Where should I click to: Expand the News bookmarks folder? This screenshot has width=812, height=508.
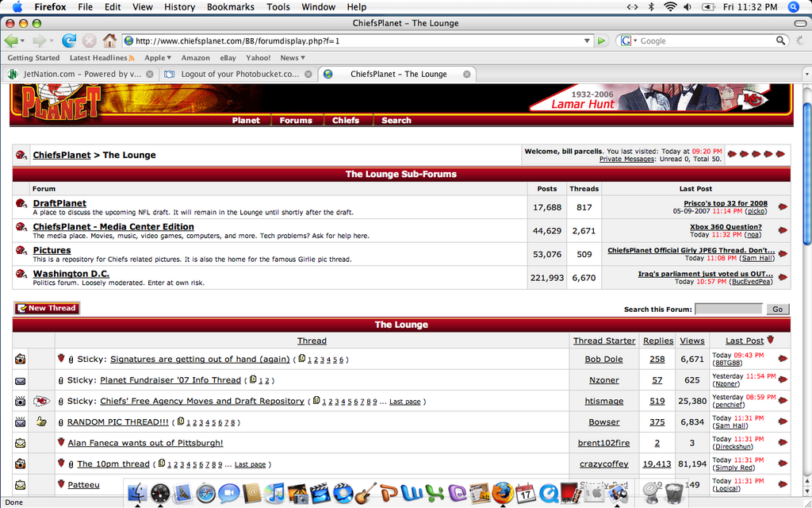point(293,57)
